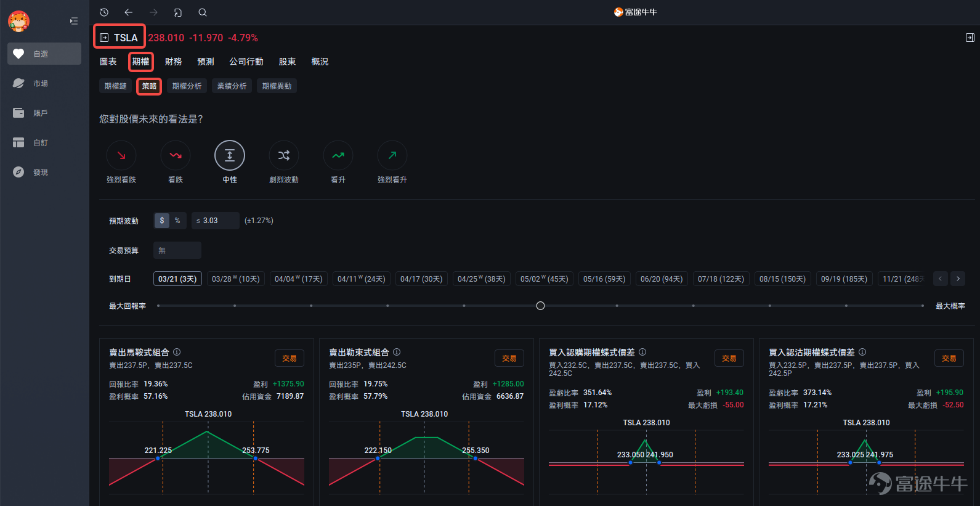Select the 強烈看升 strongly bullish view
Screen dimensions: 980x506
[392, 156]
